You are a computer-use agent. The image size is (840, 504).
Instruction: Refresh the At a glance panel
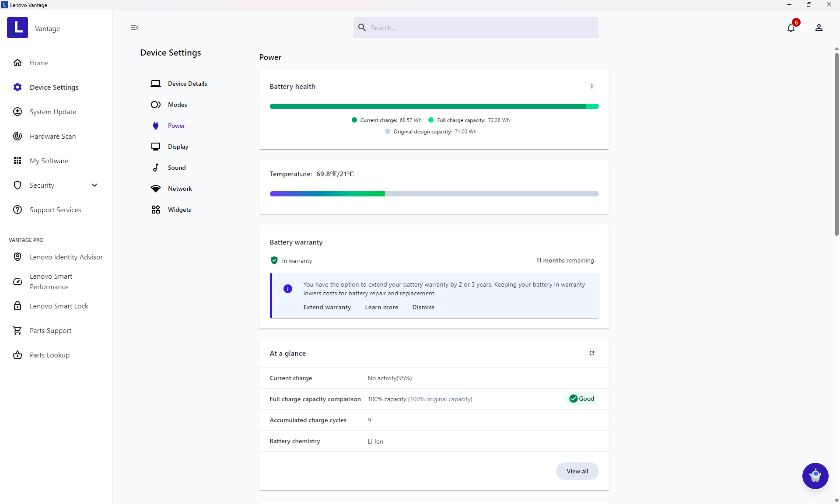coord(592,353)
